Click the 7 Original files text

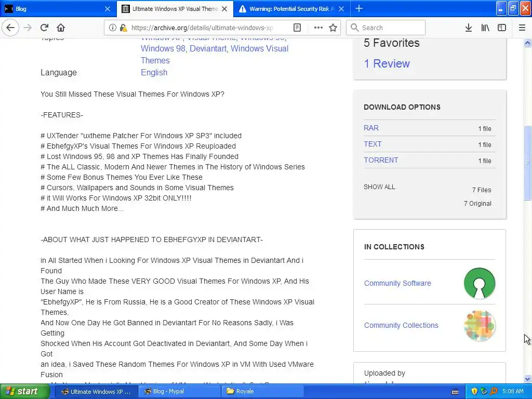[x=477, y=204]
